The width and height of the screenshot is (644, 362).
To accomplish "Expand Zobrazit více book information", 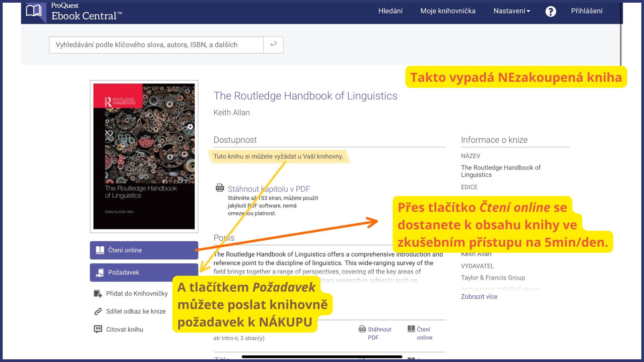I will [479, 297].
